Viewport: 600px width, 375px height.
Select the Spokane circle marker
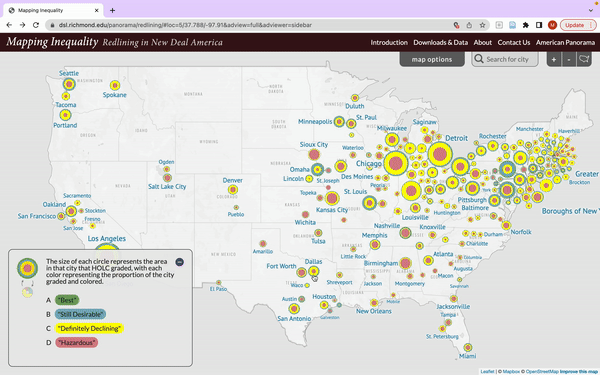(x=115, y=85)
